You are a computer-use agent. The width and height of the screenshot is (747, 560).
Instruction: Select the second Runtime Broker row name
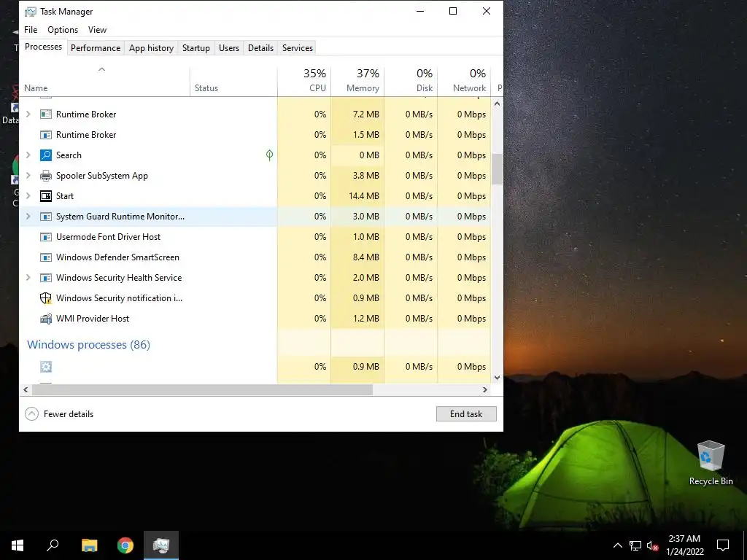(86, 135)
